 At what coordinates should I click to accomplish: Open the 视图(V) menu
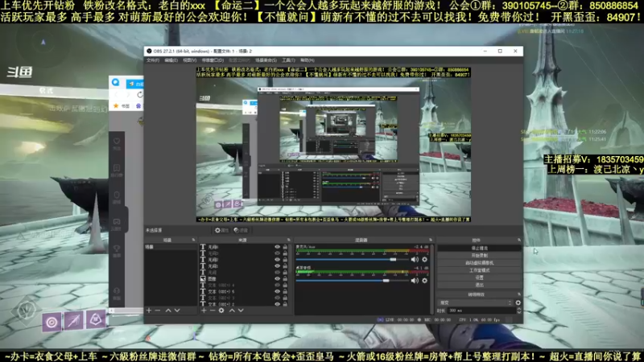point(189,60)
